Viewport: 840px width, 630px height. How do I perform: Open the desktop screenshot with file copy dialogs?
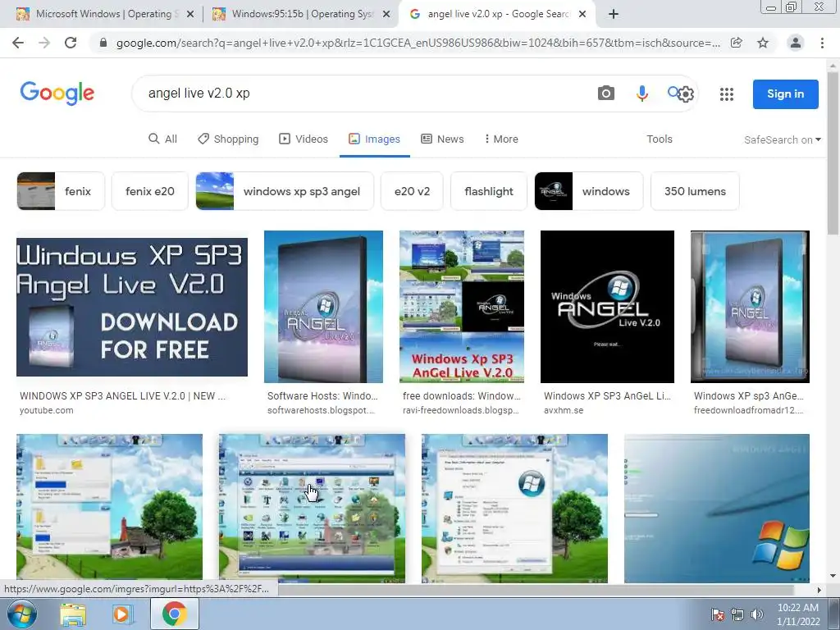click(109, 508)
